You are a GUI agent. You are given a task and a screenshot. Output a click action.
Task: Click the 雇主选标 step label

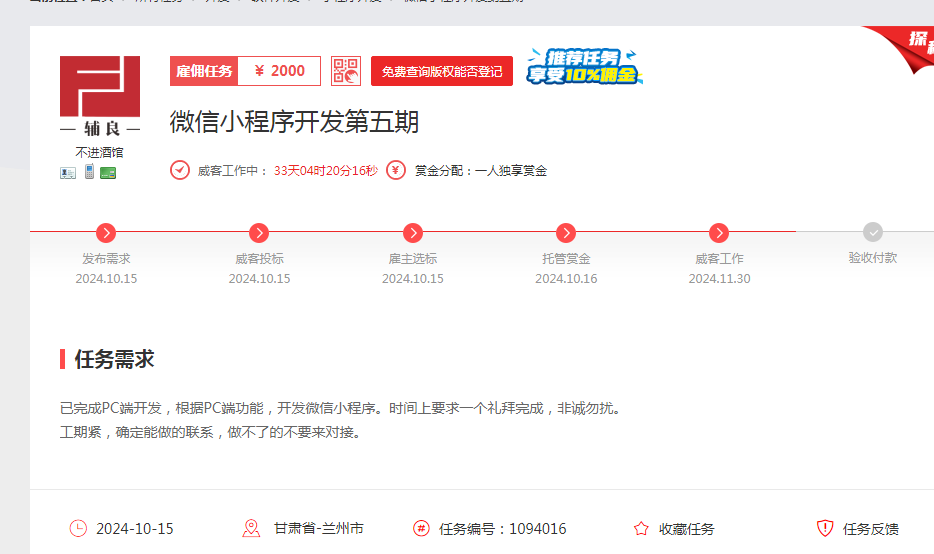[x=413, y=259]
